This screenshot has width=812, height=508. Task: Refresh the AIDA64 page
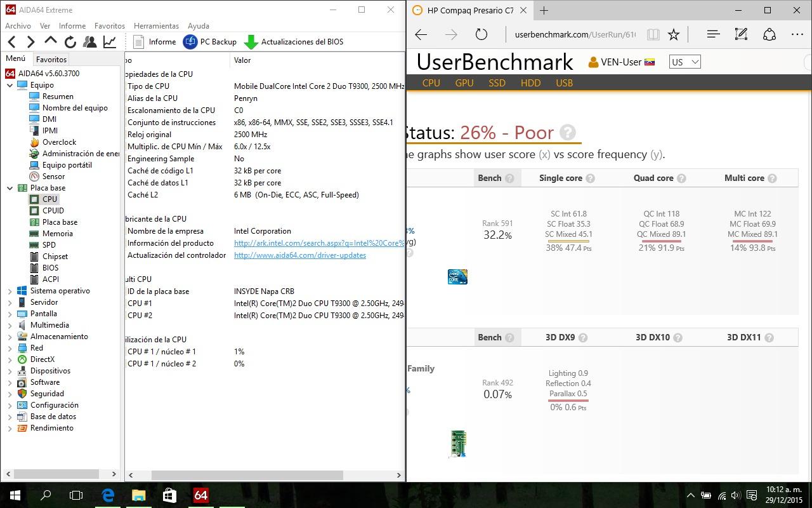pos(70,42)
